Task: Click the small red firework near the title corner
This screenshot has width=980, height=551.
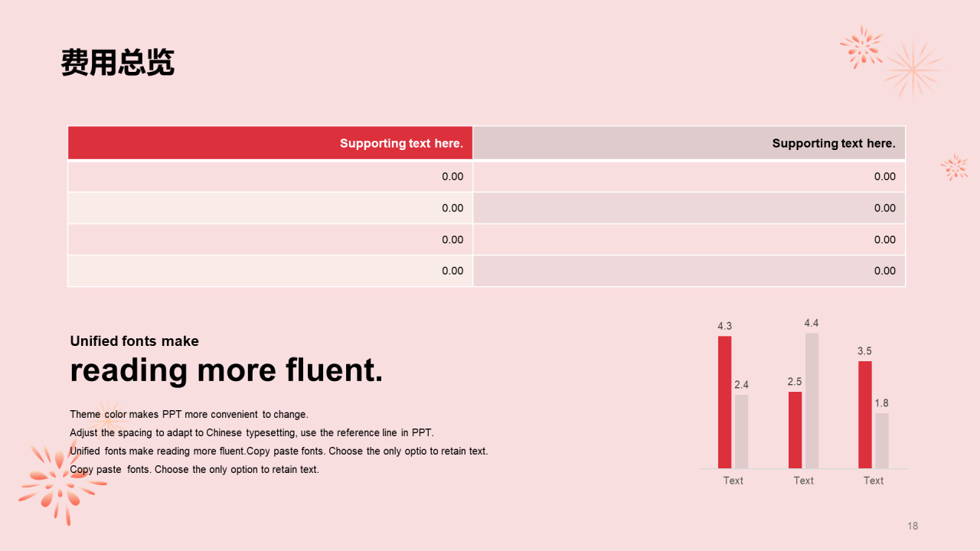Action: point(861,47)
